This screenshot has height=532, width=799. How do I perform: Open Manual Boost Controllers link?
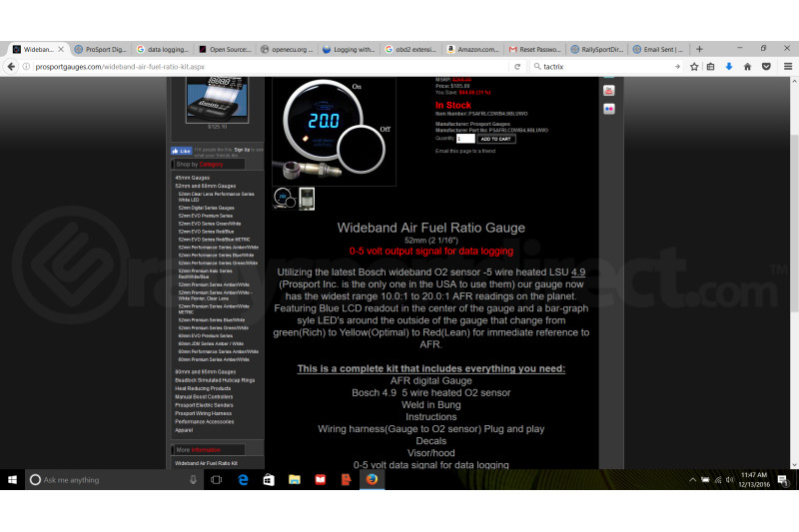pos(204,397)
